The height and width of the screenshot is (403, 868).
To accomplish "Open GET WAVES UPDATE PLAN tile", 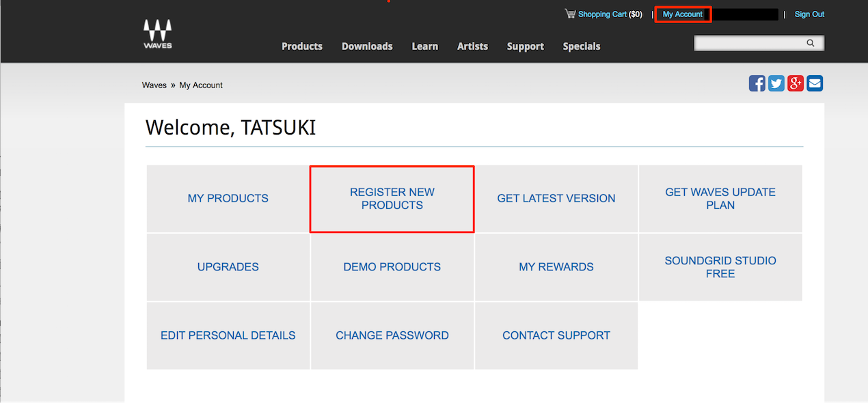I will [720, 199].
